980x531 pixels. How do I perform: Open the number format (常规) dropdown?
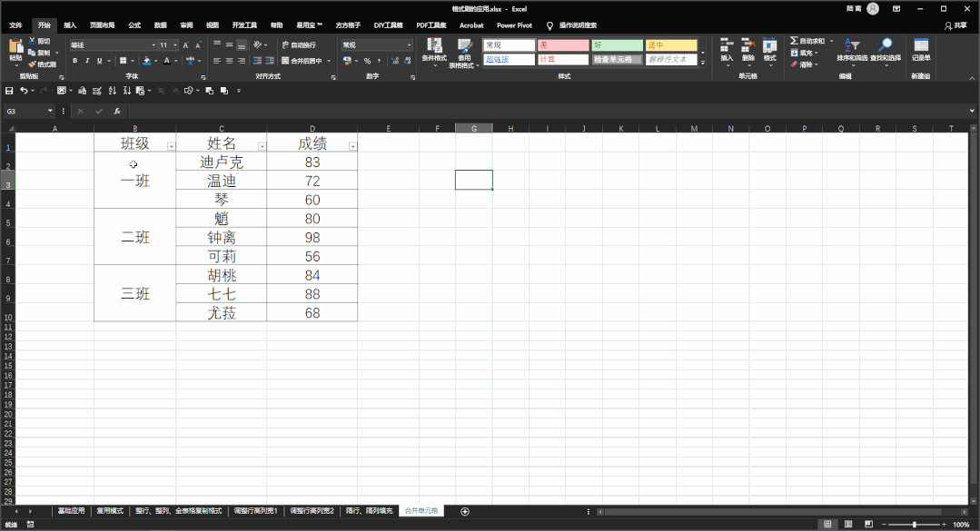pyautogui.click(x=410, y=45)
